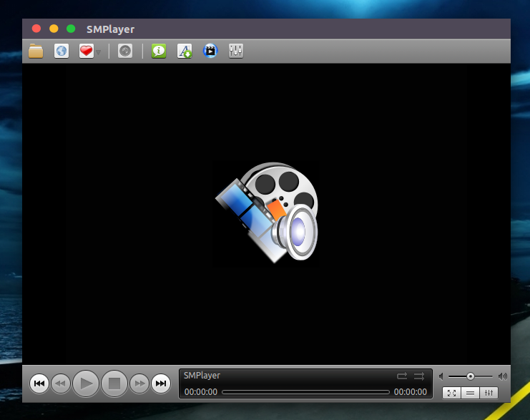Adjust the volume slider knob
530x420 pixels.
click(470, 376)
